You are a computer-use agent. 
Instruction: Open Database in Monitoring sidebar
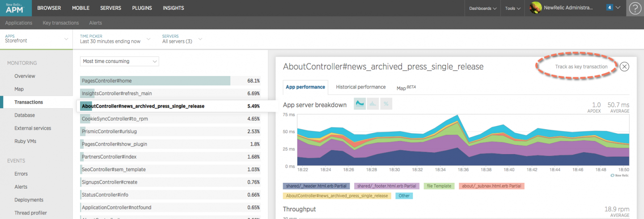click(x=24, y=115)
